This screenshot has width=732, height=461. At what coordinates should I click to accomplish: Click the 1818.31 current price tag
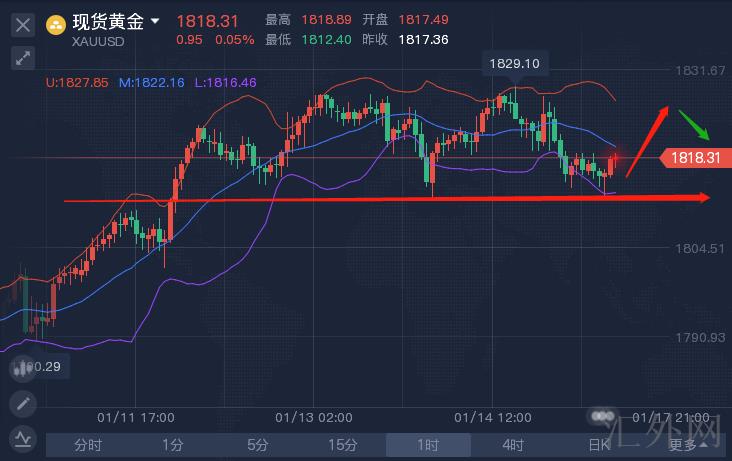pyautogui.click(x=695, y=157)
